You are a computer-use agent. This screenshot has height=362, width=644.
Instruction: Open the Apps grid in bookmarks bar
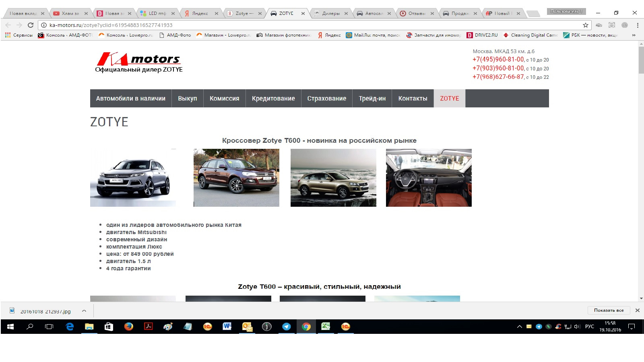pos(8,35)
